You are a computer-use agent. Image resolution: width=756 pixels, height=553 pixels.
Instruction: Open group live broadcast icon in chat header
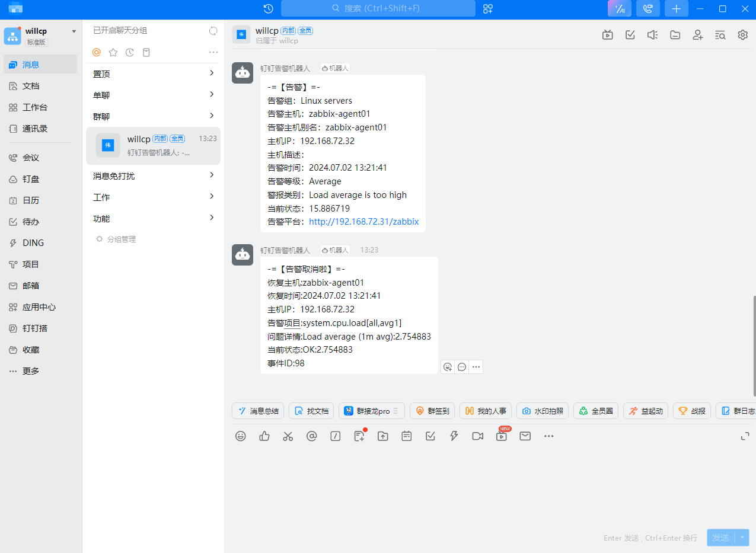[608, 35]
